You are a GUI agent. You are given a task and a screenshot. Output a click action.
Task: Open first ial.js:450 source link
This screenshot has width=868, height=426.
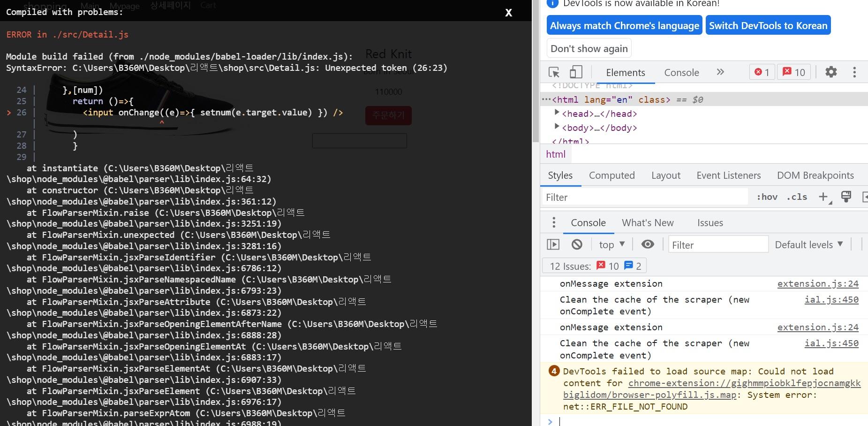click(x=831, y=300)
